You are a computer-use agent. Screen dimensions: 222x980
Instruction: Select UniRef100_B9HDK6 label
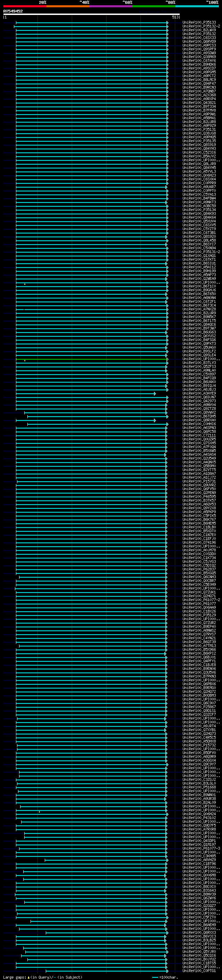coord(199,64)
